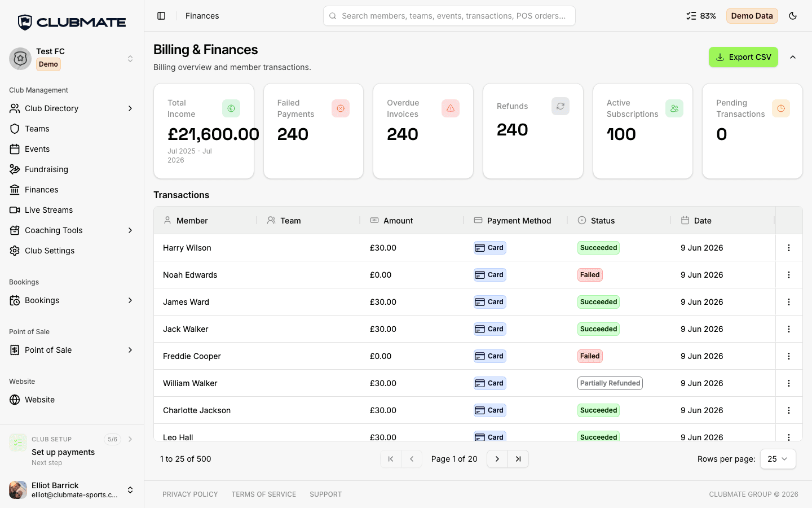
Task: Click the Live Streams camera icon
Action: tap(15, 210)
